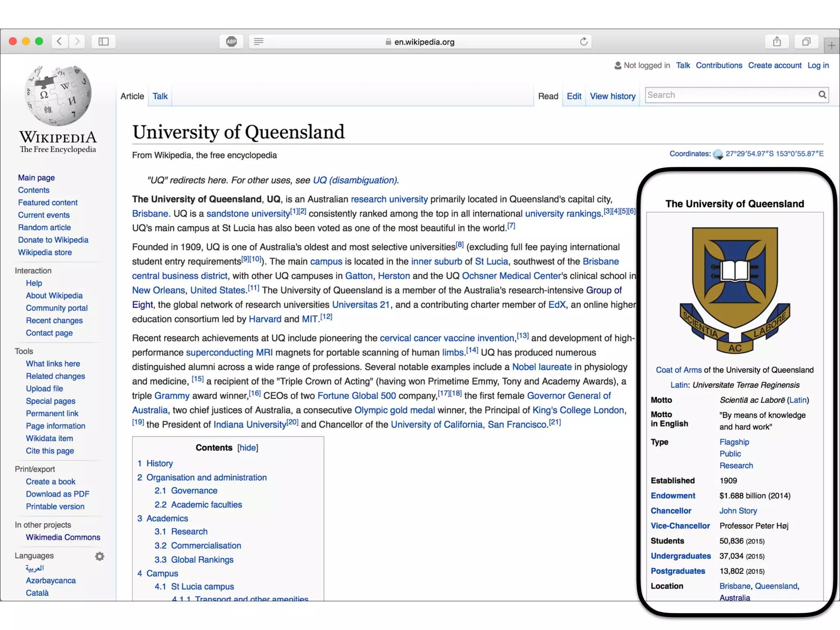Open the Random article sidebar link
Image resolution: width=840 pixels, height=630 pixels.
pyautogui.click(x=44, y=227)
